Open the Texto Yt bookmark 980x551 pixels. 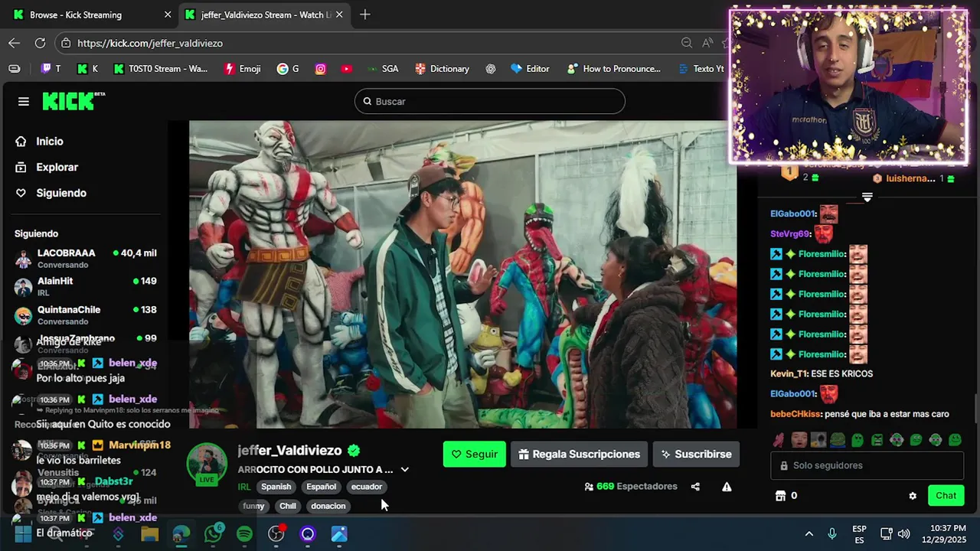(x=701, y=69)
